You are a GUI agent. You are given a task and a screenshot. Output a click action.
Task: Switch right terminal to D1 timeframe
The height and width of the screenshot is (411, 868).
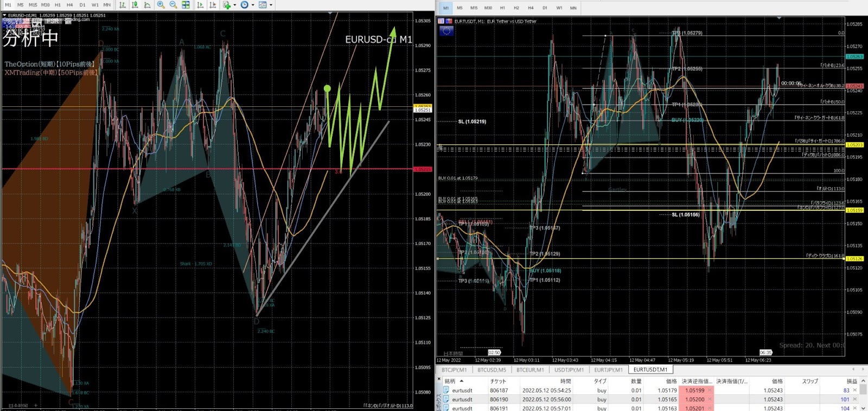tap(545, 8)
